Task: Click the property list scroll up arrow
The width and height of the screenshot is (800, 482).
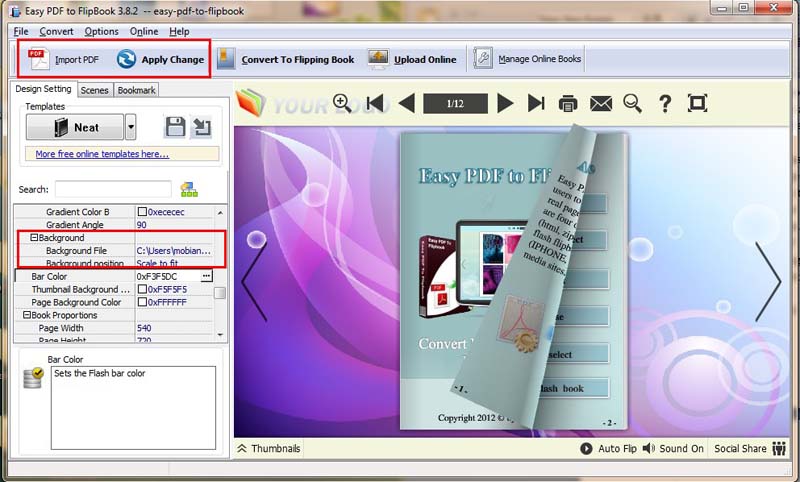Action: (x=220, y=212)
